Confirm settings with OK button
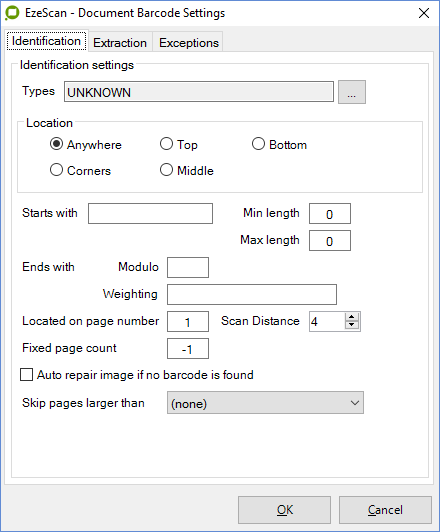 pos(284,510)
